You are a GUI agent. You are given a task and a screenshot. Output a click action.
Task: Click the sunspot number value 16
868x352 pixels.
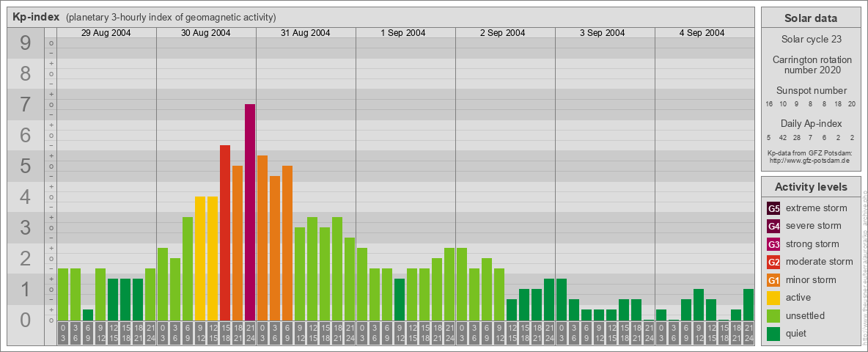[769, 104]
